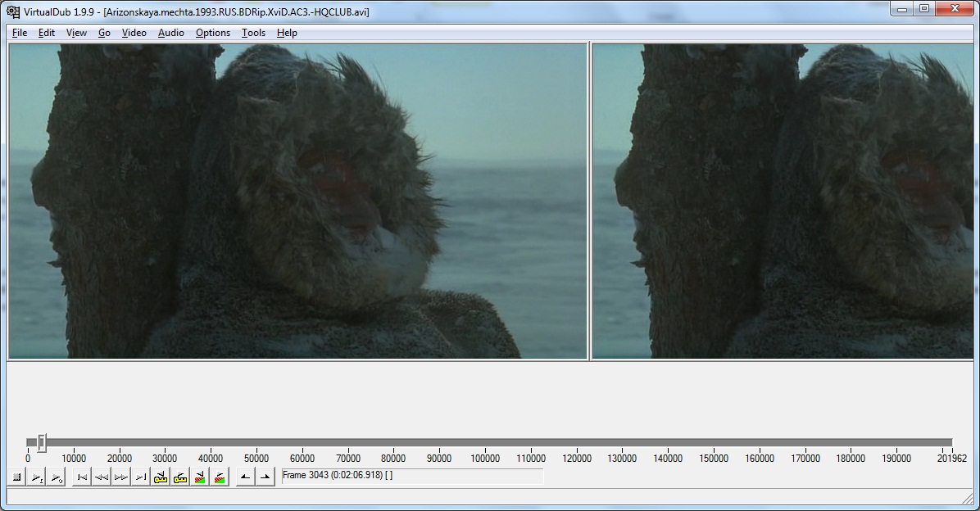The image size is (980, 511).
Task: Set the selection start mark-in
Action: [245, 477]
